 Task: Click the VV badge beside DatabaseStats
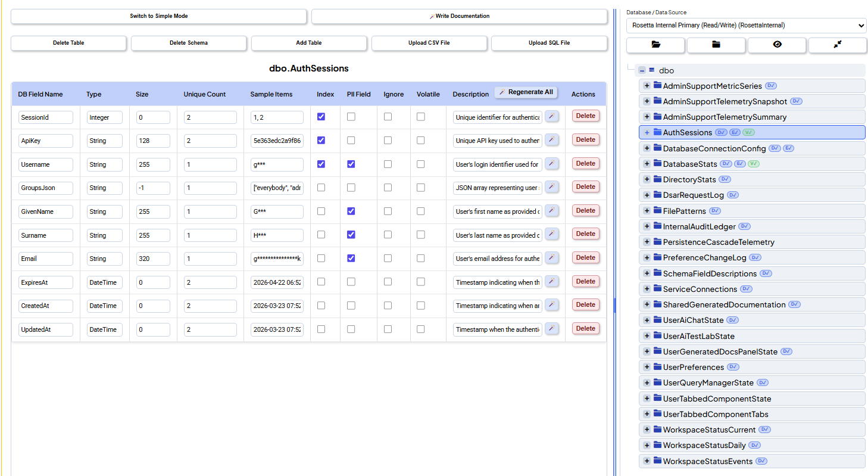click(x=753, y=163)
